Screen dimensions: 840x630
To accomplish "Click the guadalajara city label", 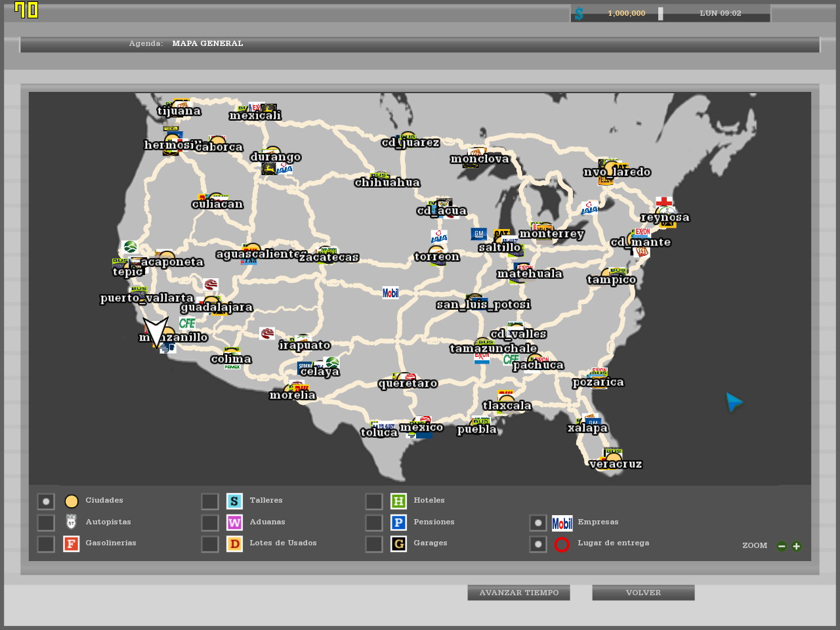I will tap(217, 307).
